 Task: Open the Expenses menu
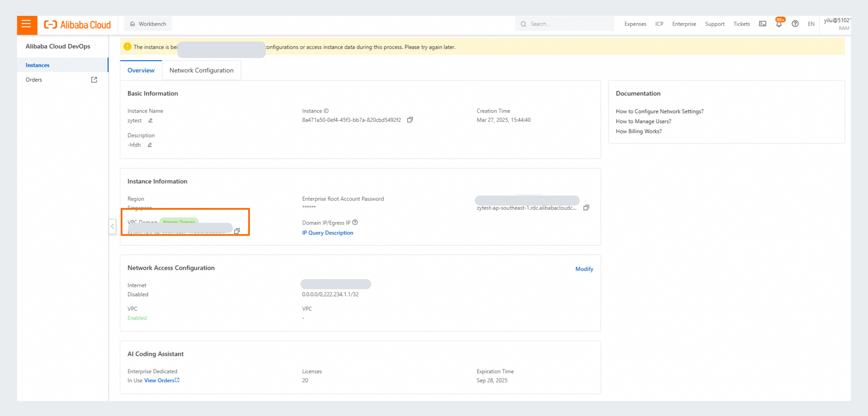pos(635,24)
